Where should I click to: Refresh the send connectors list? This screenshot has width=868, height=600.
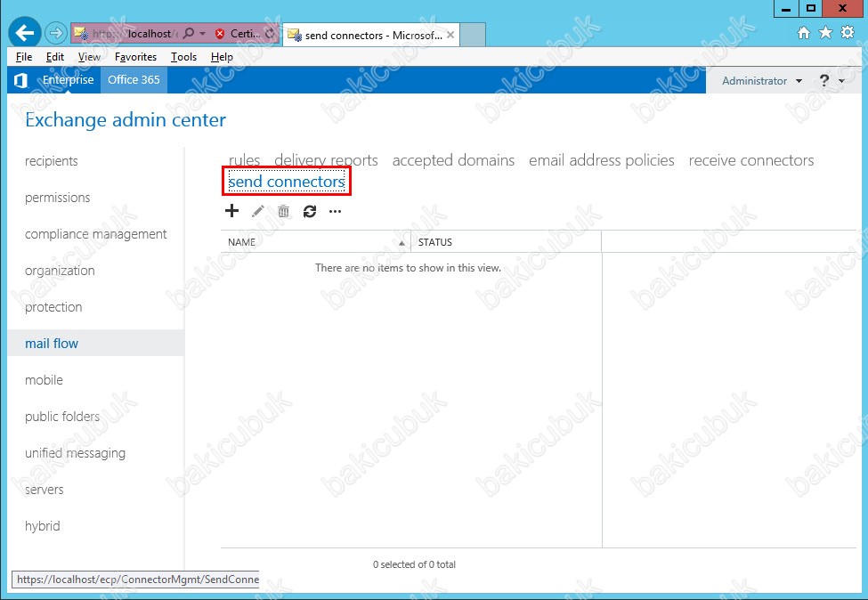tap(310, 211)
